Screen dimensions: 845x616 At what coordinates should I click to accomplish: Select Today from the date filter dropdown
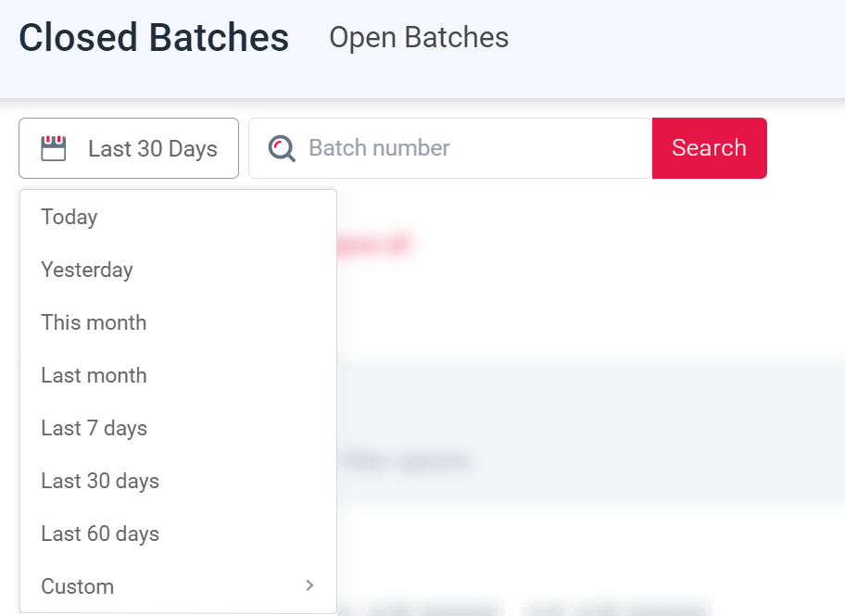click(69, 217)
